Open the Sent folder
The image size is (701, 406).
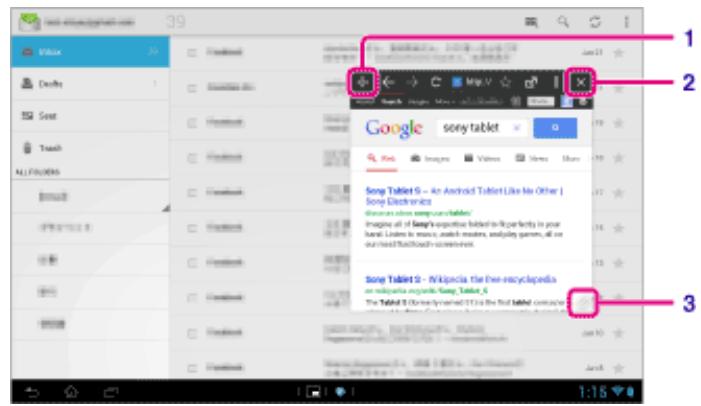click(x=90, y=116)
